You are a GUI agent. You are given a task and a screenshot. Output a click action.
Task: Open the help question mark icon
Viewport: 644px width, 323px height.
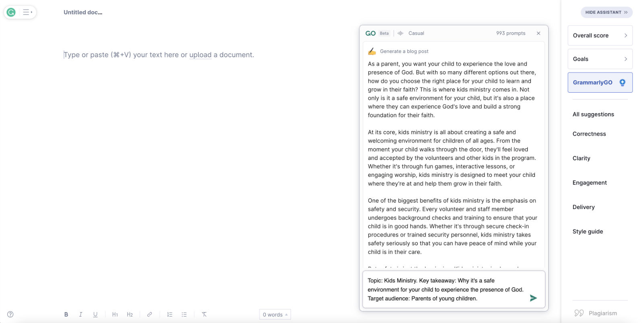[10, 315]
